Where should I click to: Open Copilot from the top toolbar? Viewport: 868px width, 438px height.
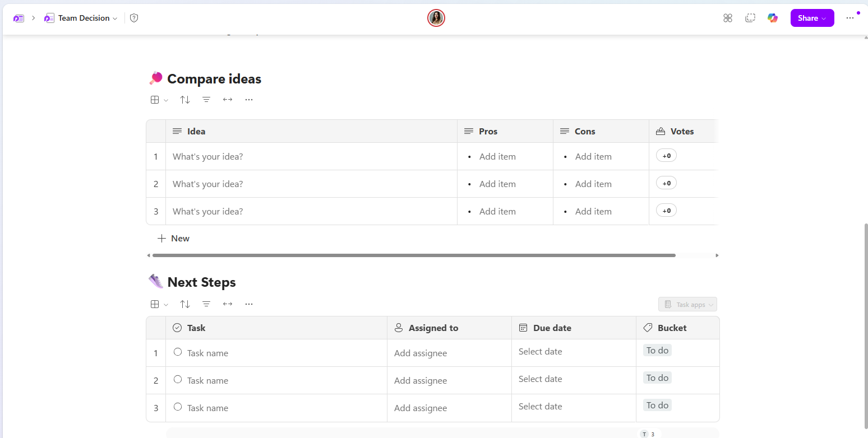click(x=773, y=17)
